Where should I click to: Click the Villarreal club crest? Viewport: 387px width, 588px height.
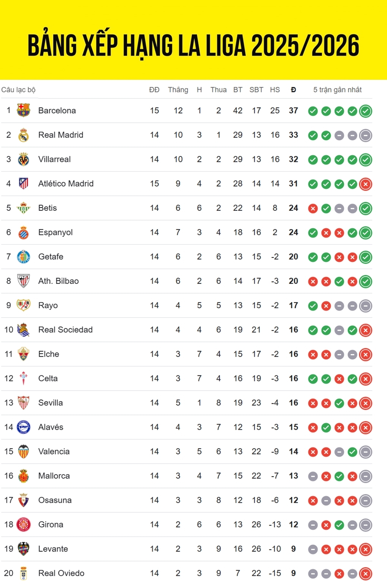pyautogui.click(x=23, y=159)
